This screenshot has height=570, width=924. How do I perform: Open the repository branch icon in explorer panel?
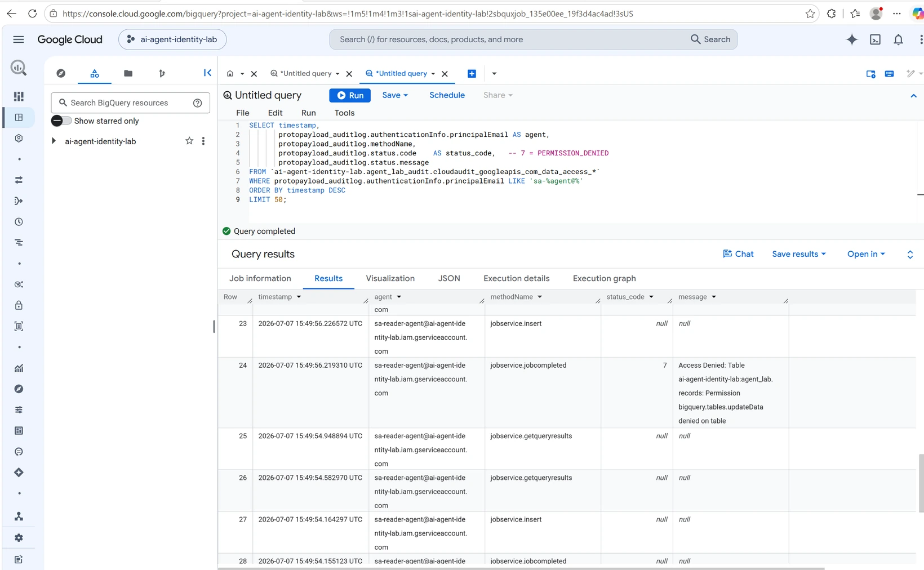(162, 73)
